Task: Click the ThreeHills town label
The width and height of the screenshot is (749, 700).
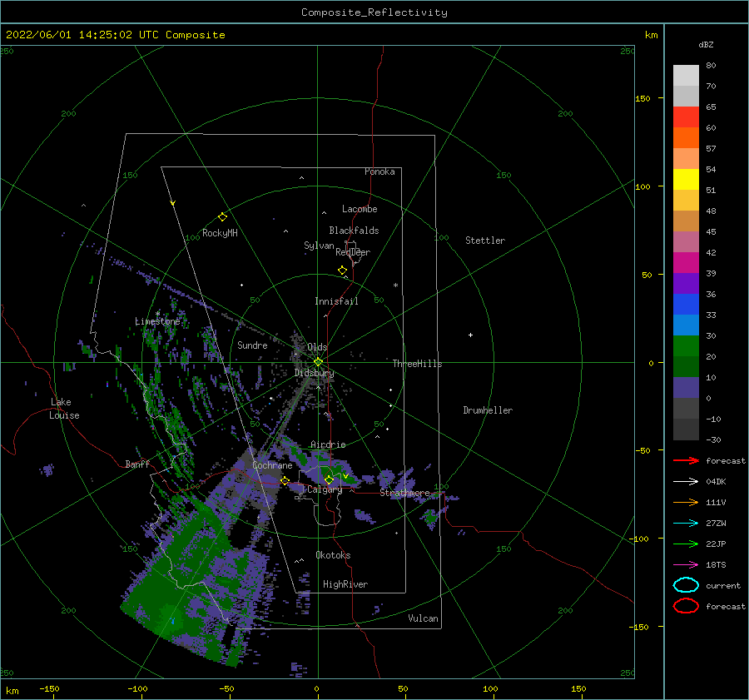Action: 417,364
